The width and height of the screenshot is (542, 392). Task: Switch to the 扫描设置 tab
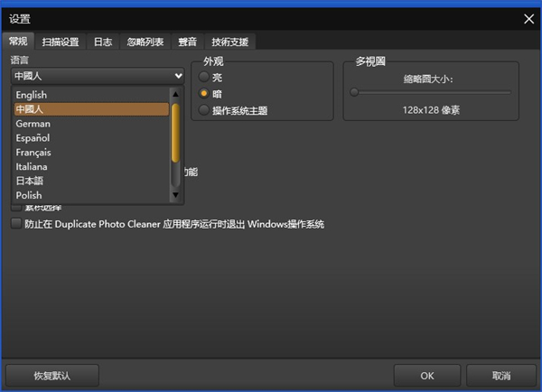(61, 42)
